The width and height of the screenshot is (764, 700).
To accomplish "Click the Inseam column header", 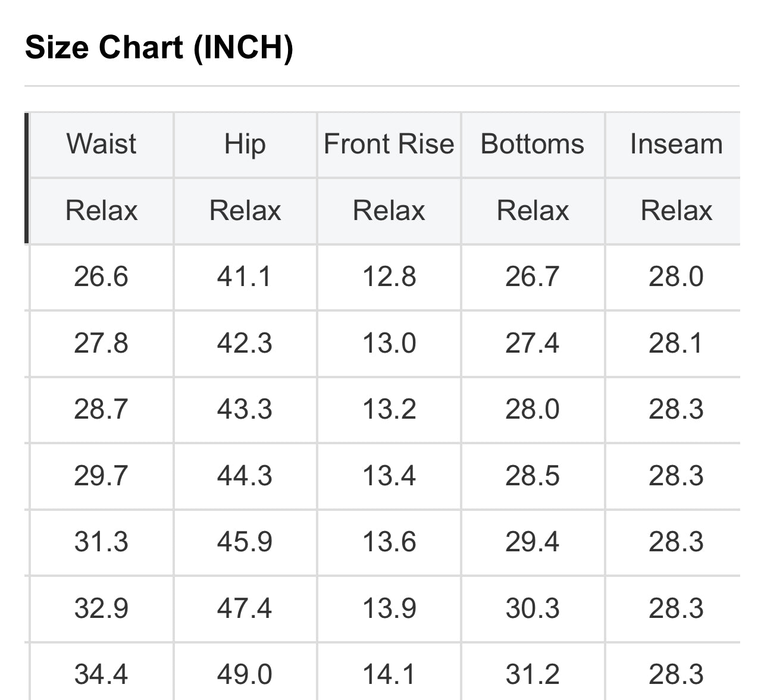I will coord(676,144).
